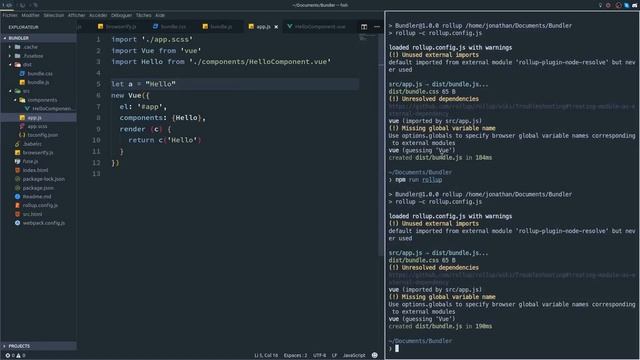The width and height of the screenshot is (640, 360).
Task: Click line 5 containing let a = "Hello"
Action: point(235,84)
